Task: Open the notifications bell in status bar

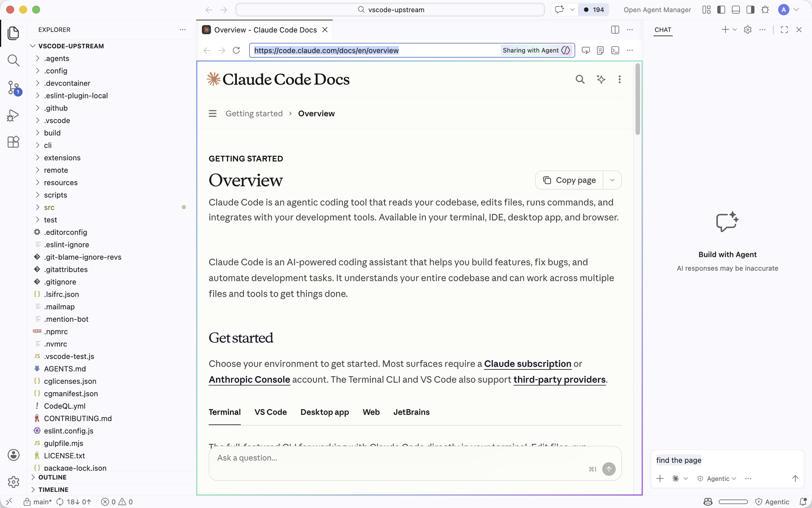Action: pyautogui.click(x=803, y=502)
